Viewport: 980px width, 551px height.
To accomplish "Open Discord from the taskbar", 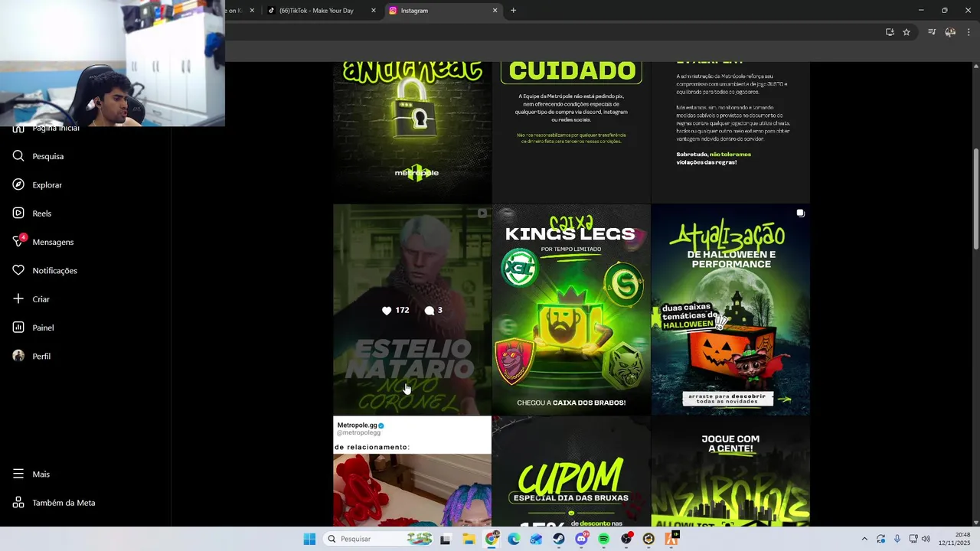I will tap(581, 539).
